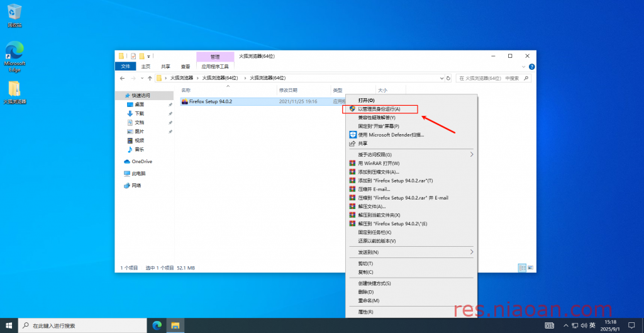Click 打开(O) in the context menu

tap(411, 100)
